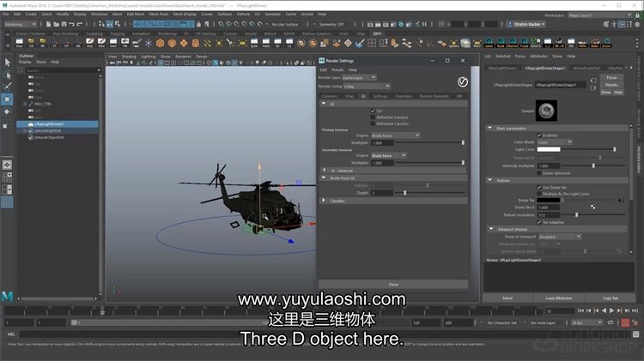Open the Windows menu in main menu bar
The image size is (644, 361).
pyautogui.click(x=99, y=14)
